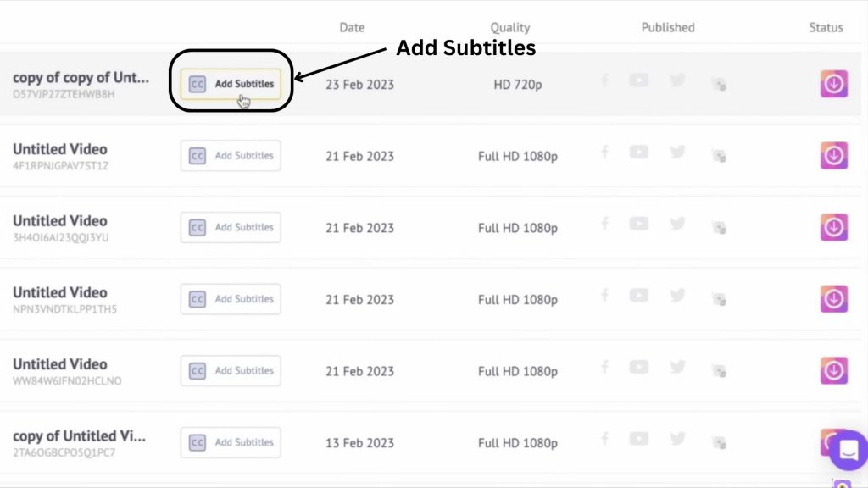Click Facebook icon for video NPN3VNDTKLPP1TH5
The width and height of the screenshot is (868, 488).
(x=604, y=296)
